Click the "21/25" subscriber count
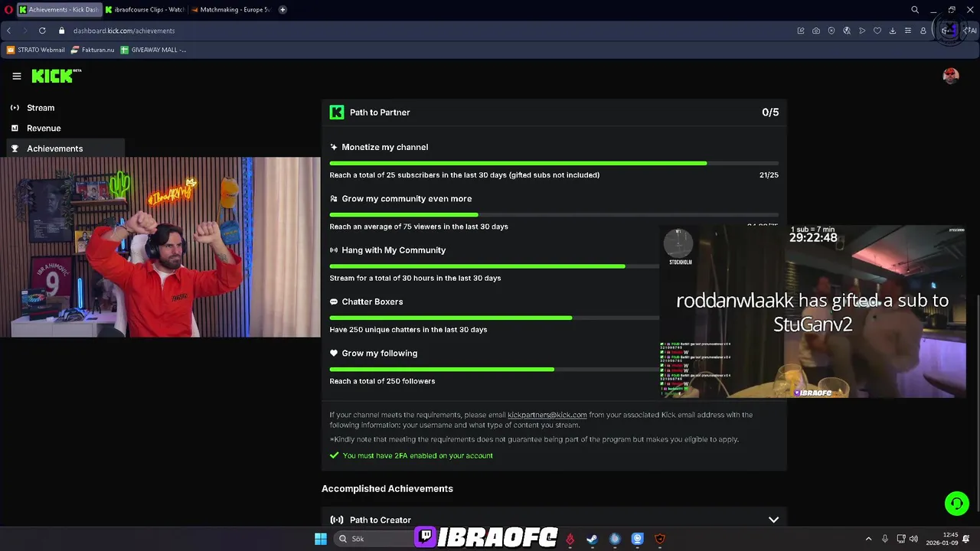Screen dimensions: 980x551 click(x=769, y=175)
